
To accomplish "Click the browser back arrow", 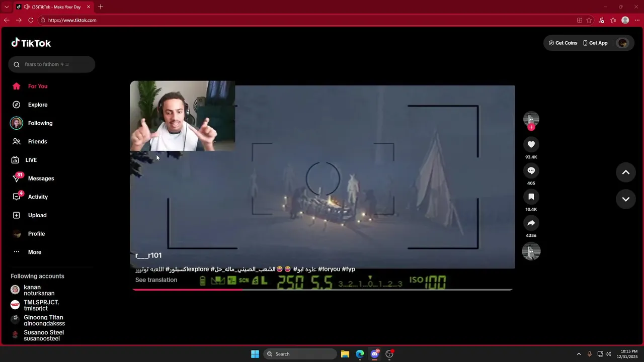I will pos(7,20).
